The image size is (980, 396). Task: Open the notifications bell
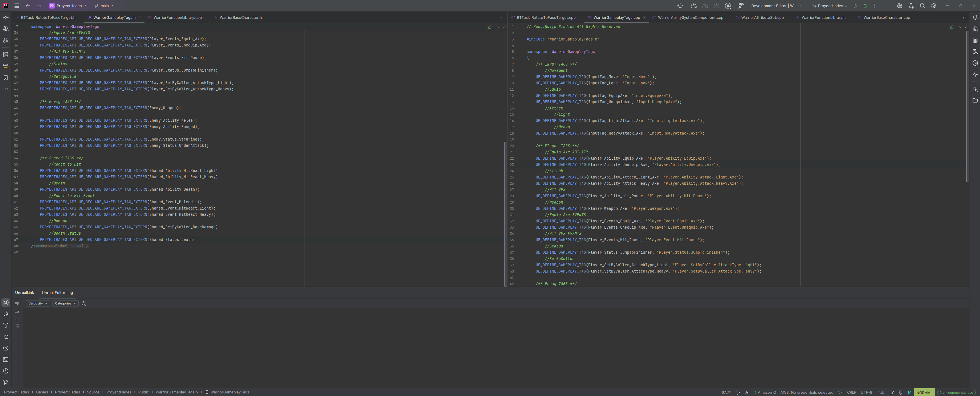[x=975, y=17]
